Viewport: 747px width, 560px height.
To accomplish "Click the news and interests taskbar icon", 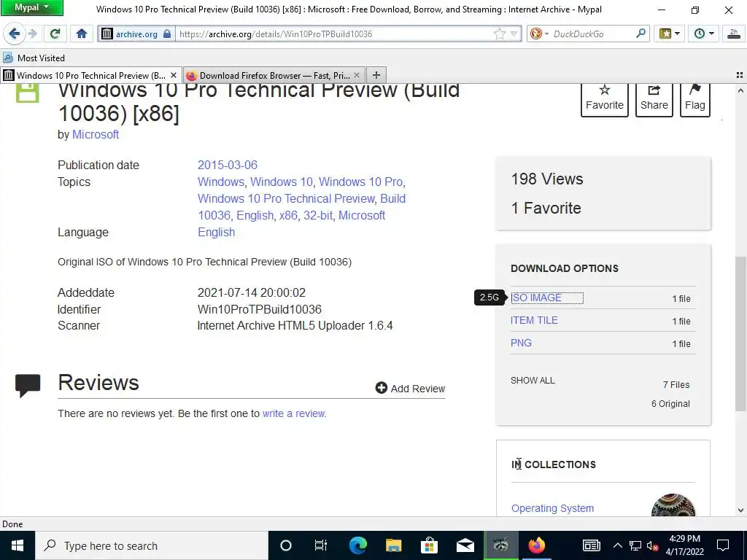I will click(591, 545).
